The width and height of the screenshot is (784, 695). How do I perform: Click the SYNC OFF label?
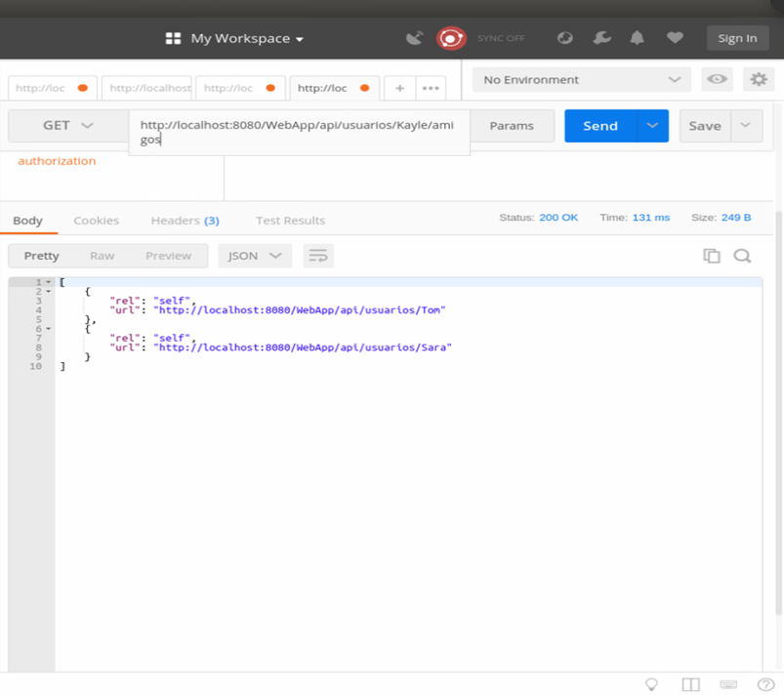click(501, 38)
